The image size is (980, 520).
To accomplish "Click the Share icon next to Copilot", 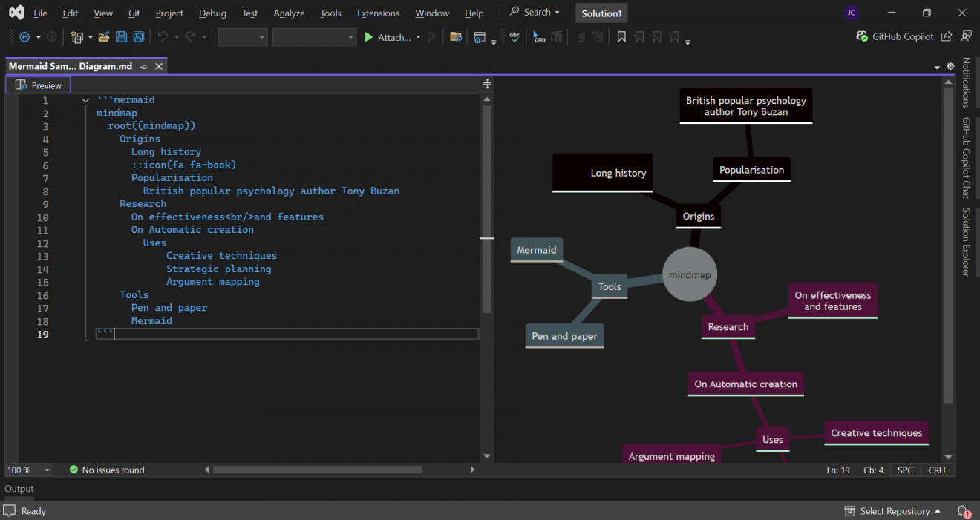I will pos(946,36).
